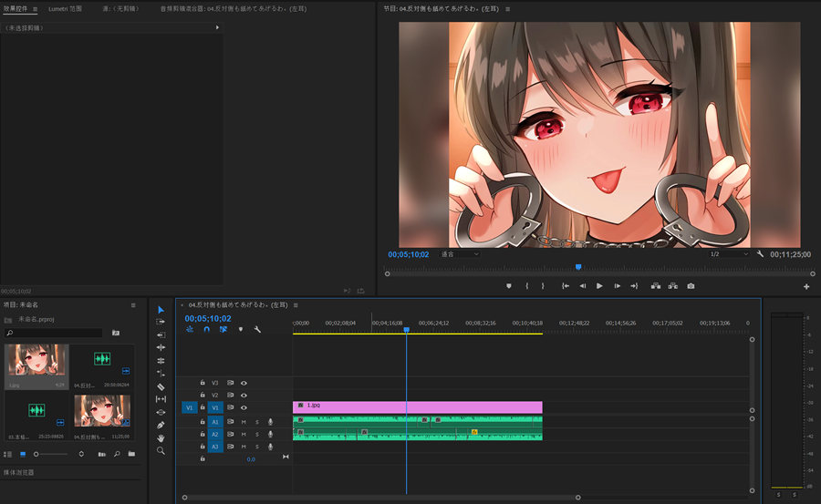Add marker in Program monitor
Viewport: 821px width, 504px height.
[508, 286]
